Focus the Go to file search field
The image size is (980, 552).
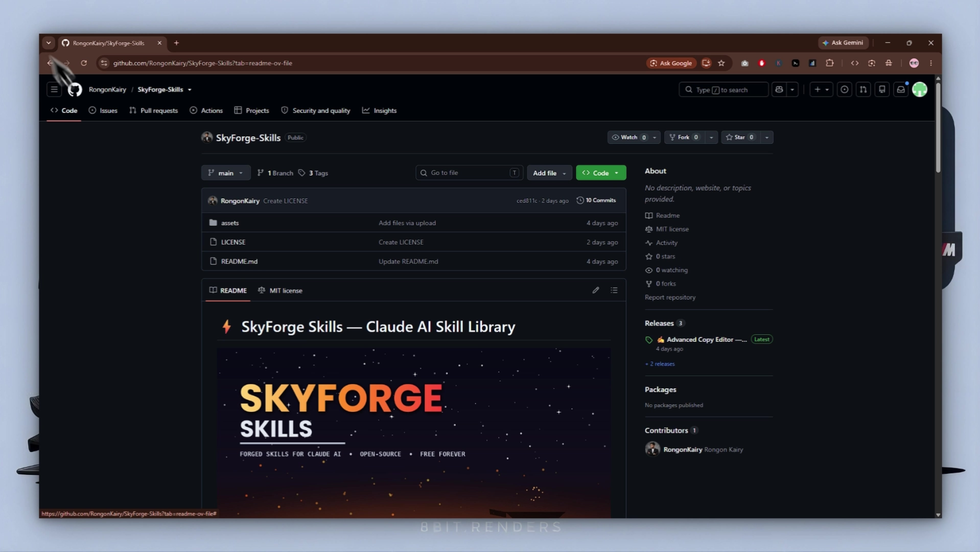(x=470, y=173)
